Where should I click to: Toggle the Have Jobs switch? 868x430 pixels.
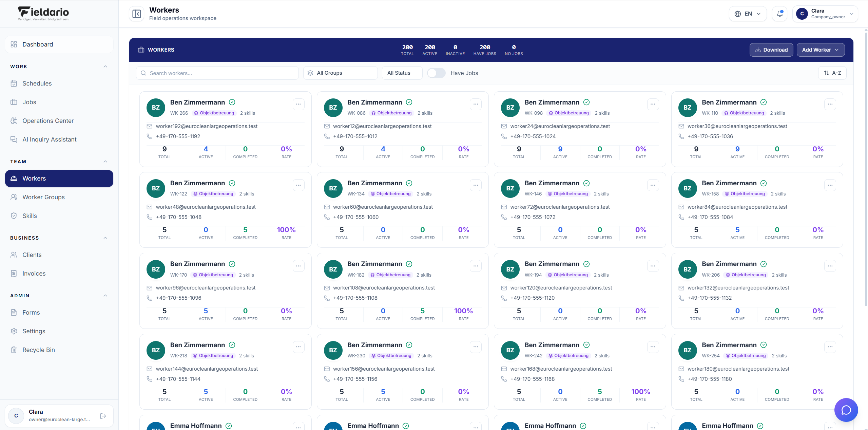(x=436, y=73)
